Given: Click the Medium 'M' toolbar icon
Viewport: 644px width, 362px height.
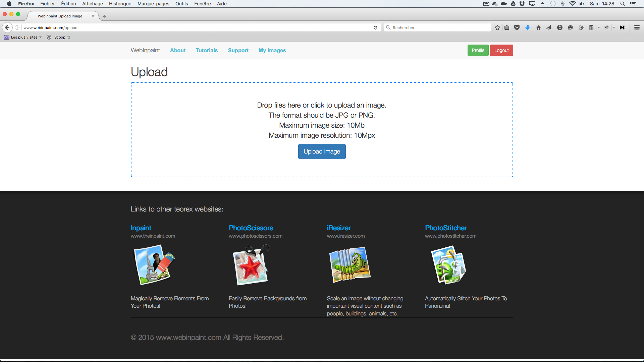Looking at the screenshot, I should tap(622, 27).
